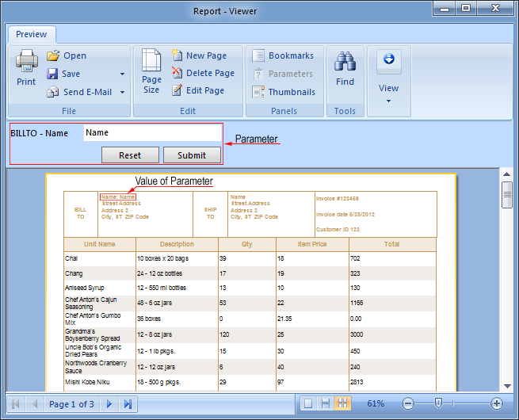Open the Page Size tool
The height and width of the screenshot is (420, 519).
pyautogui.click(x=151, y=70)
